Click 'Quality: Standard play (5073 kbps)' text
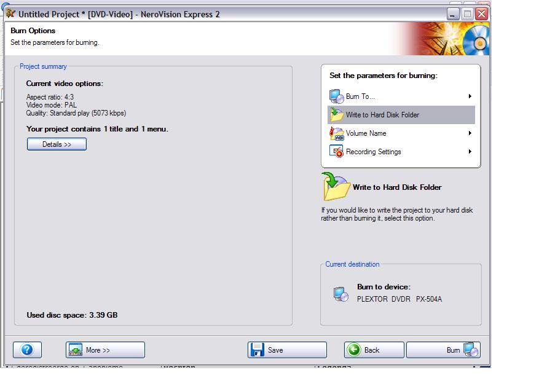Image resolution: width=539 pixels, height=392 pixels. (x=76, y=113)
